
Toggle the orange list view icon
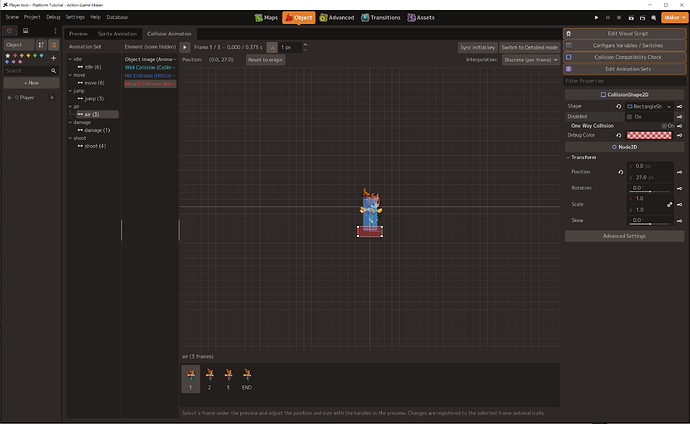point(53,45)
